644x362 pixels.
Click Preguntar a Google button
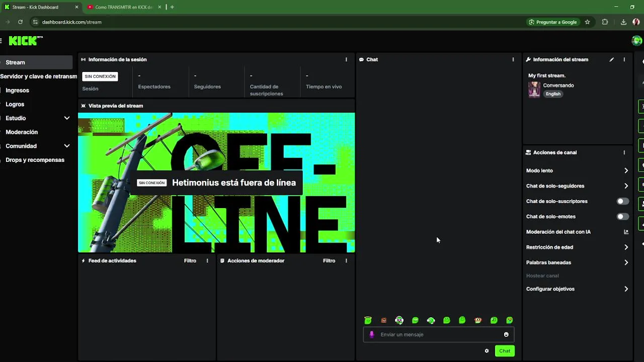pos(552,22)
